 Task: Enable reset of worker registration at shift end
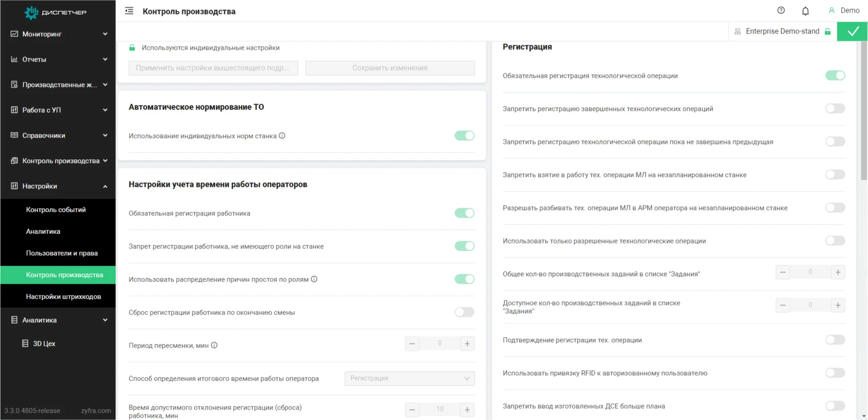[x=464, y=312]
